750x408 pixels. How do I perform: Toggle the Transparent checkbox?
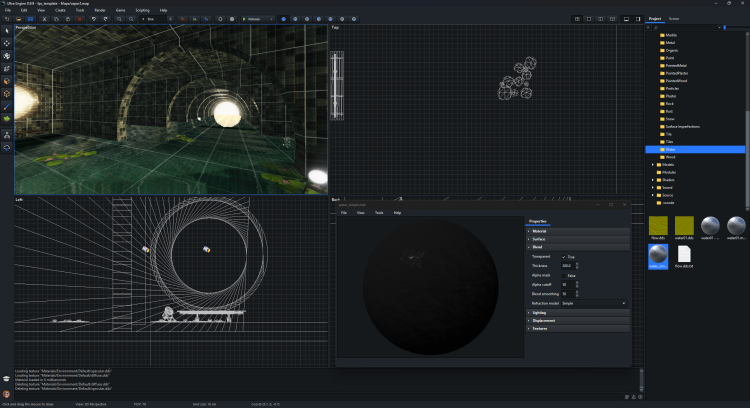[564, 256]
